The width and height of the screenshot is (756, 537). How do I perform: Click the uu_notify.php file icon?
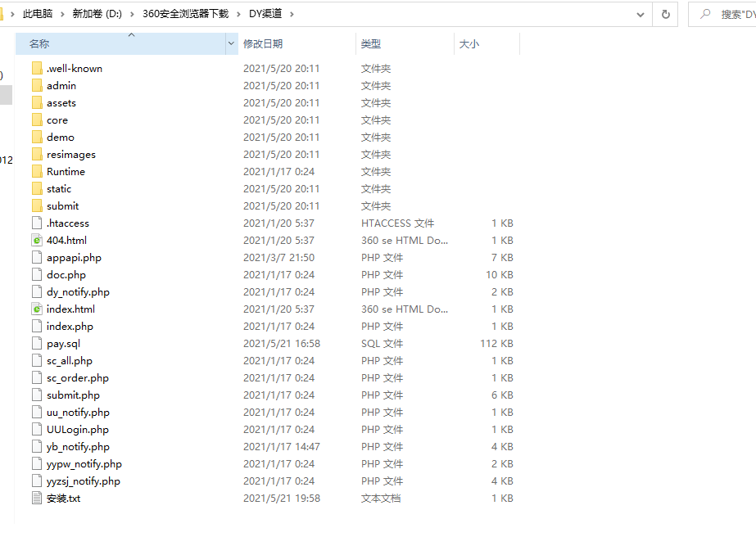37,412
